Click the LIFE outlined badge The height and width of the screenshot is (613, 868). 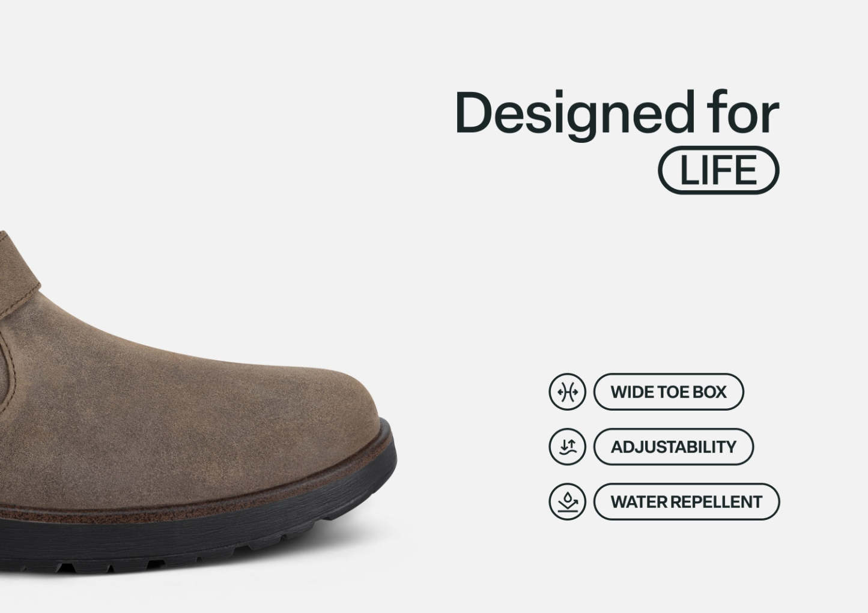click(x=719, y=170)
